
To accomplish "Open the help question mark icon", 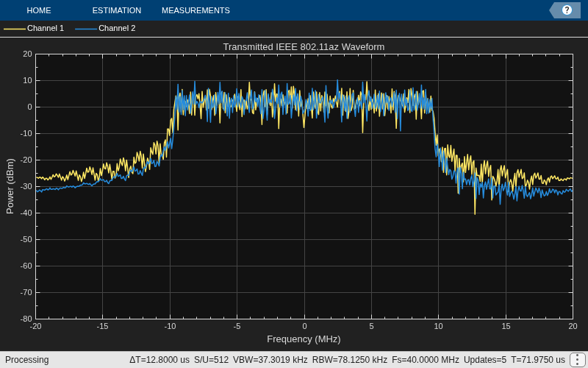I will [567, 10].
